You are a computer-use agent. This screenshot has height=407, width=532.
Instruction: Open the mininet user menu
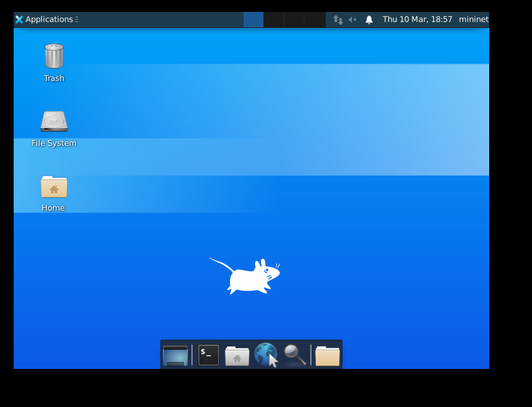[474, 20]
